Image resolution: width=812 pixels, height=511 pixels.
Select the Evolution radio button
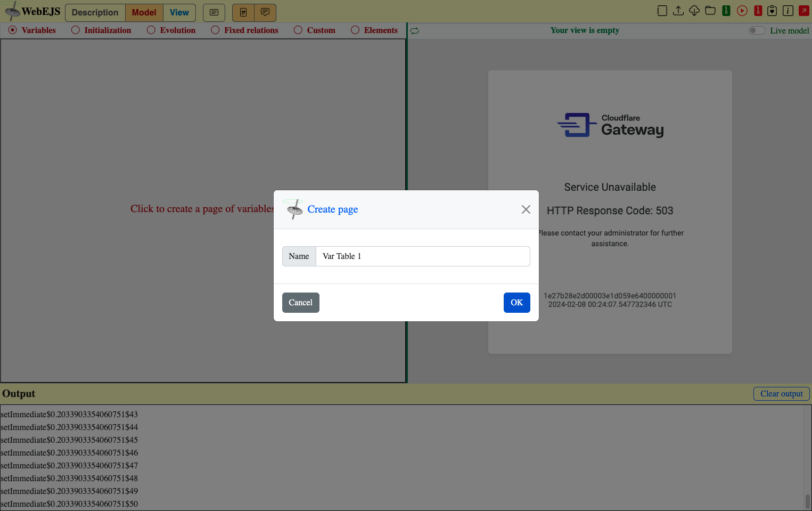tap(151, 30)
